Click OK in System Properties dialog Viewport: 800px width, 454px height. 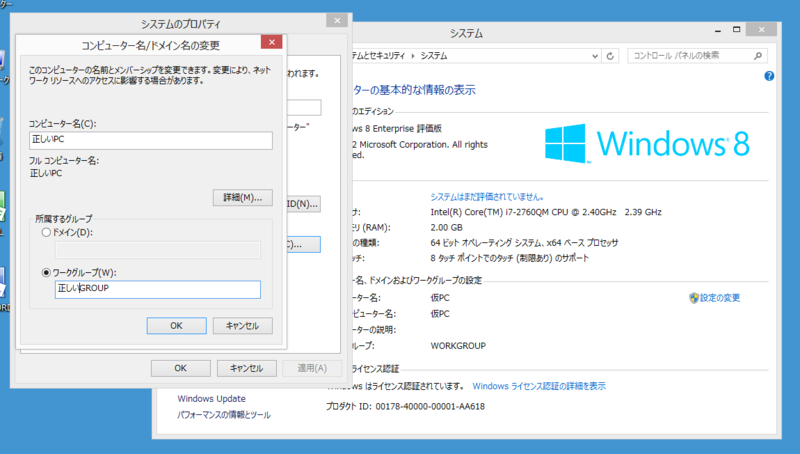pyautogui.click(x=181, y=368)
